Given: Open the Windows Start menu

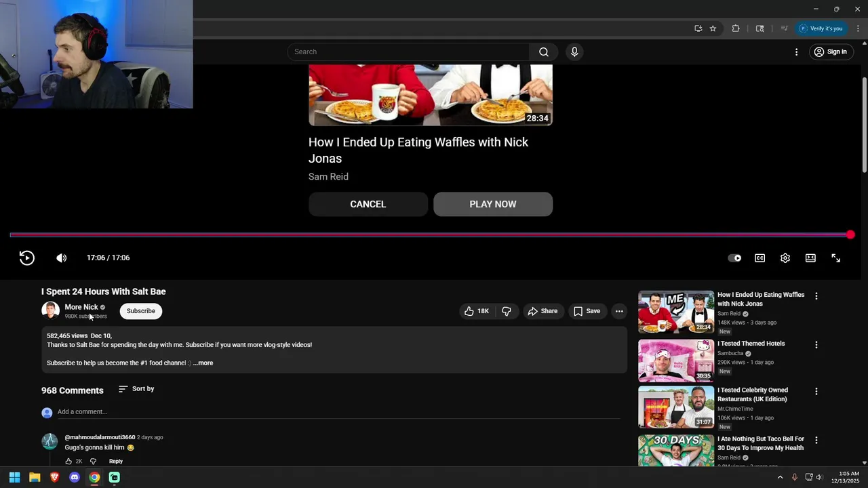Looking at the screenshot, I should tap(14, 477).
